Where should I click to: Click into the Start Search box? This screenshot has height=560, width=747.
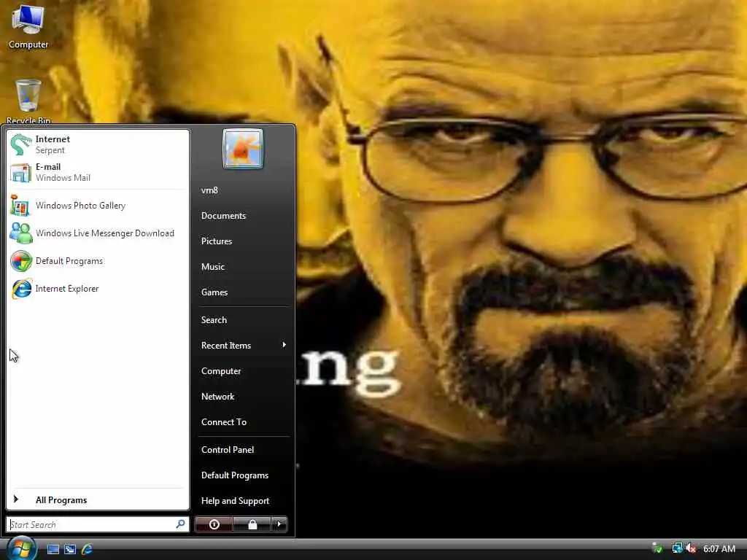point(98,525)
